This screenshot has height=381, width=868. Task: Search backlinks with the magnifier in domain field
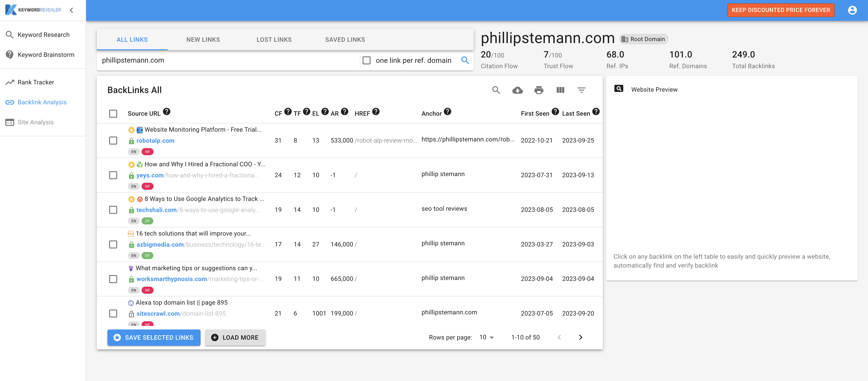point(465,60)
